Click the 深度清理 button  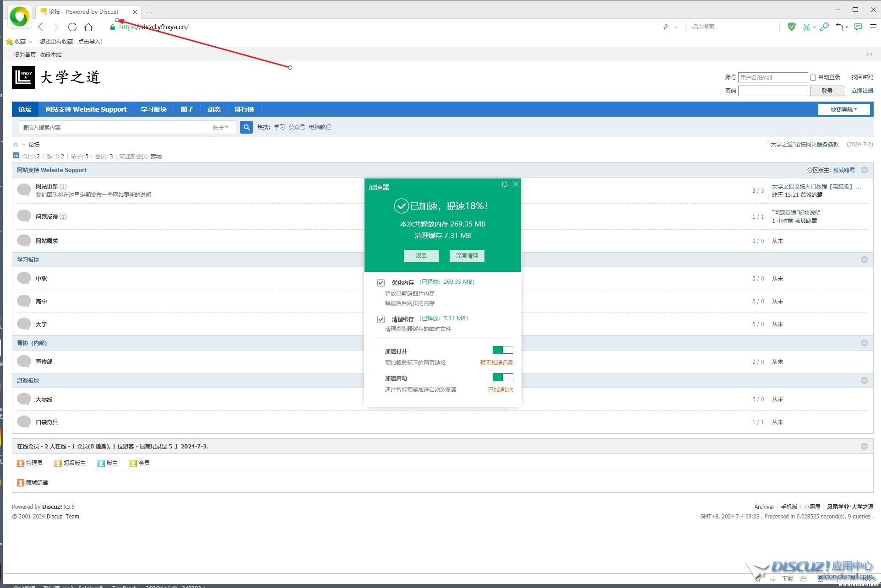pyautogui.click(x=467, y=256)
